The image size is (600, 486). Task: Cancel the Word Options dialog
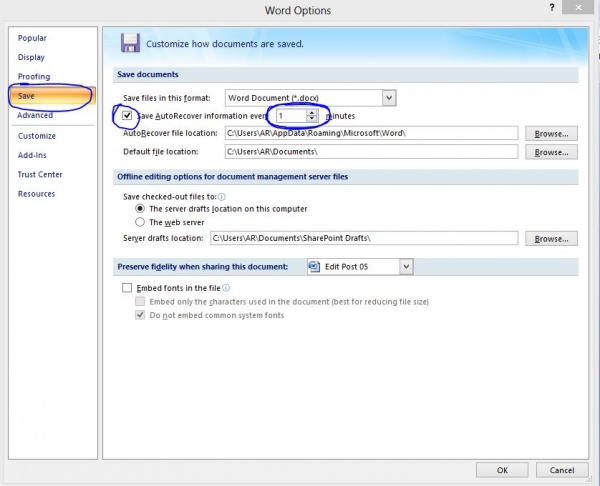[x=562, y=470]
